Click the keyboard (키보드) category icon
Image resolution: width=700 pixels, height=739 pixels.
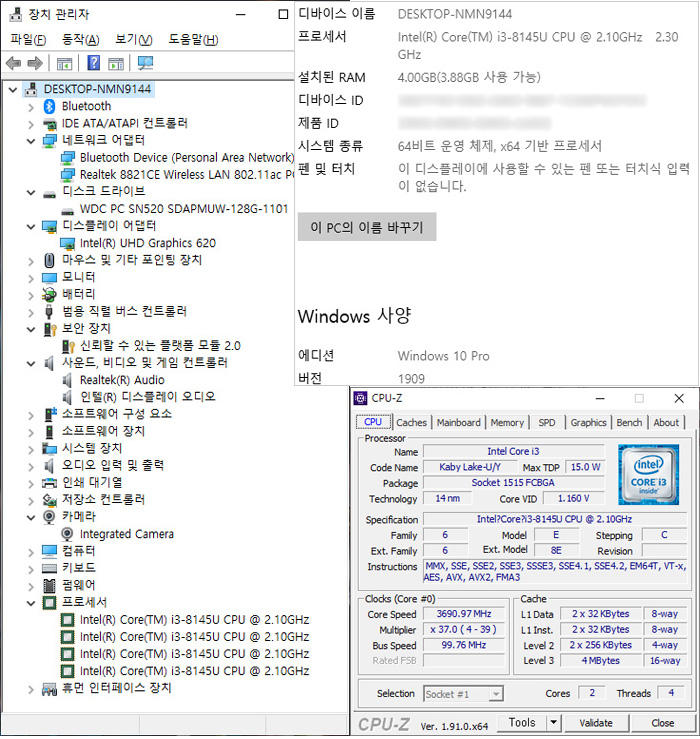coord(49,568)
